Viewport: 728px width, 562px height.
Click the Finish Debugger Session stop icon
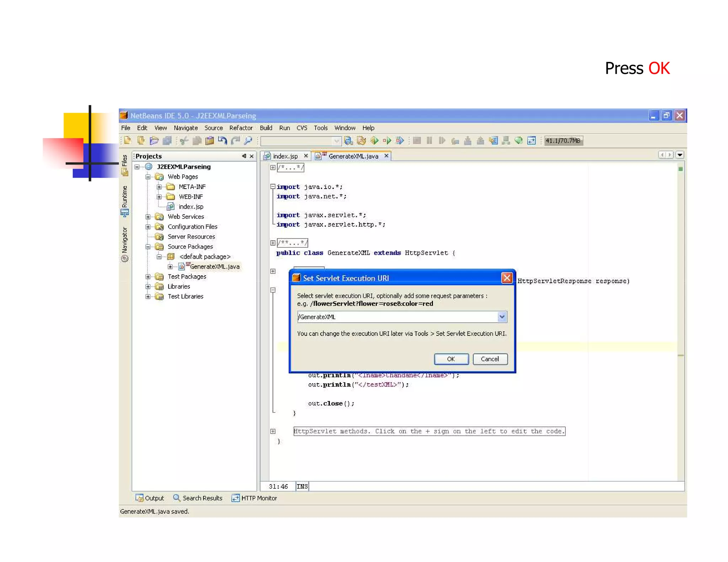[x=417, y=141]
